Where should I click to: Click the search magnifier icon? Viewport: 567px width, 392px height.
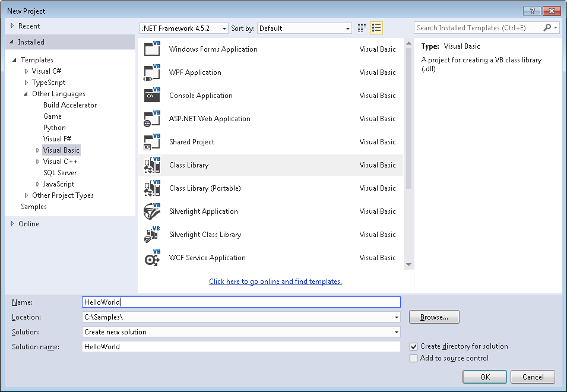[547, 27]
